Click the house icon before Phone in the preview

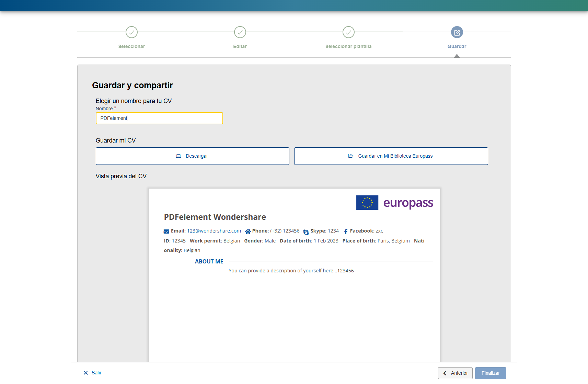coord(248,231)
